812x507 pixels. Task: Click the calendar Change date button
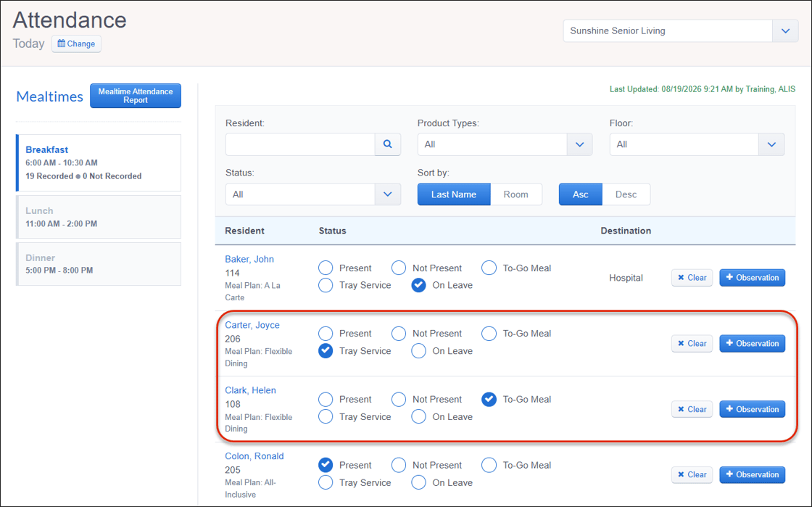76,44
